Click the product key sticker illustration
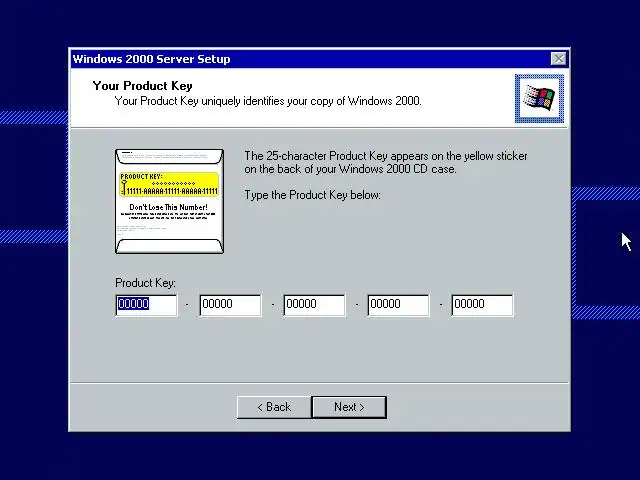640x480 pixels. (169, 201)
